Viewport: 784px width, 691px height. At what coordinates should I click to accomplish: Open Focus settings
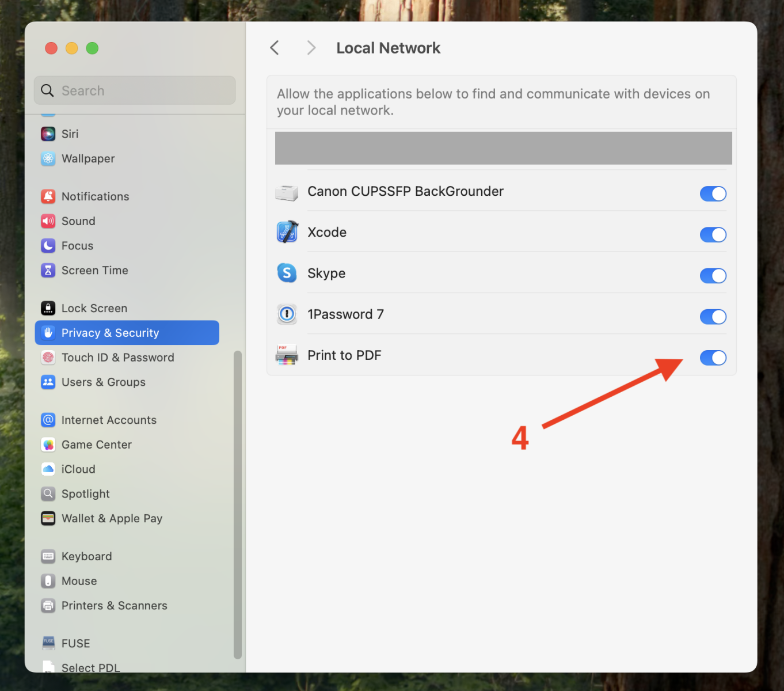click(77, 246)
